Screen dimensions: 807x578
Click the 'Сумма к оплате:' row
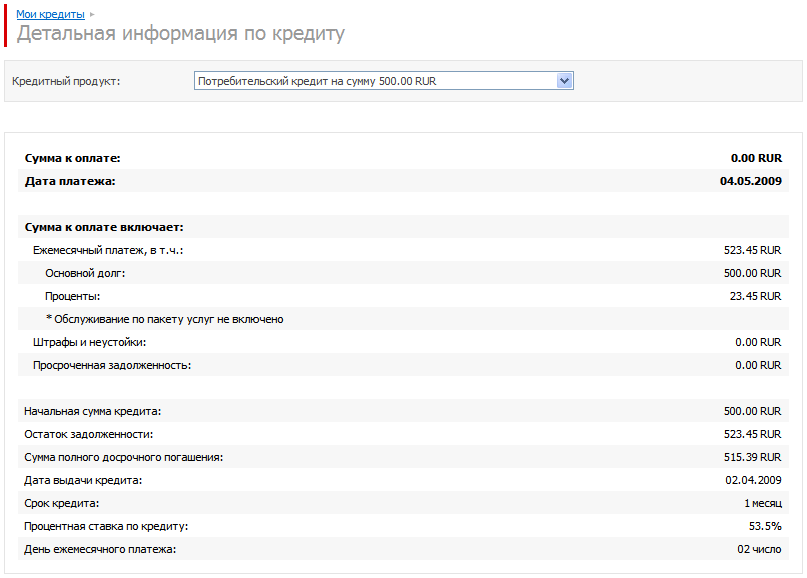403,158
